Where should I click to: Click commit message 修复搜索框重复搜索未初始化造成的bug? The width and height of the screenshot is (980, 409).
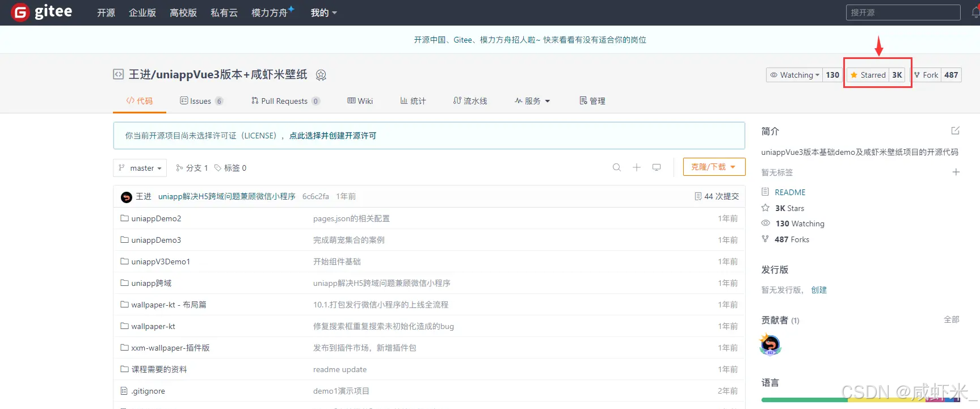click(x=384, y=326)
